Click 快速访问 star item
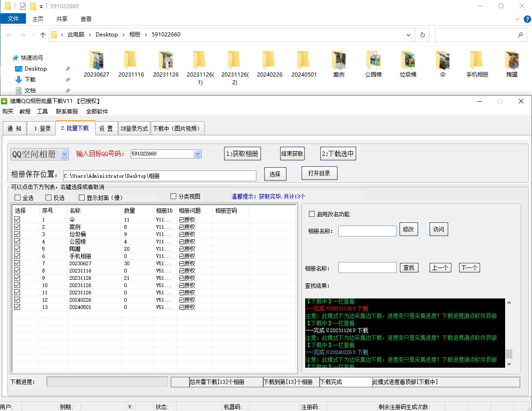This screenshot has width=532, height=411. tap(27, 58)
